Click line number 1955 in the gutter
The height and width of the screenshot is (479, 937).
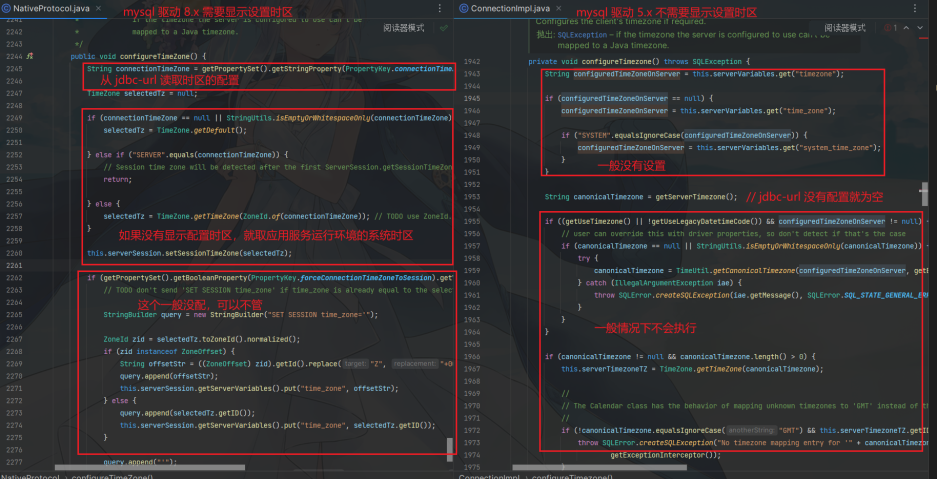tap(472, 221)
